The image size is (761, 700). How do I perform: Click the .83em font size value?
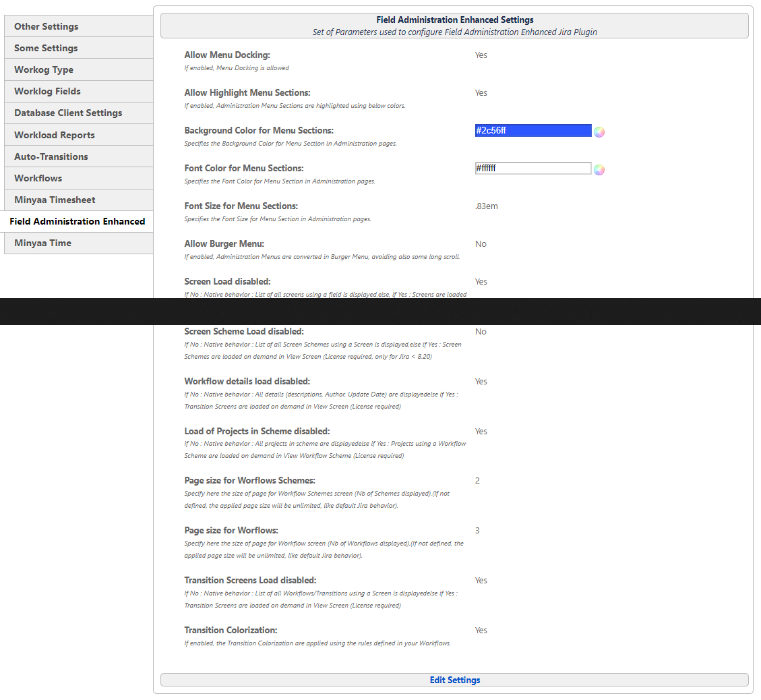click(x=486, y=206)
